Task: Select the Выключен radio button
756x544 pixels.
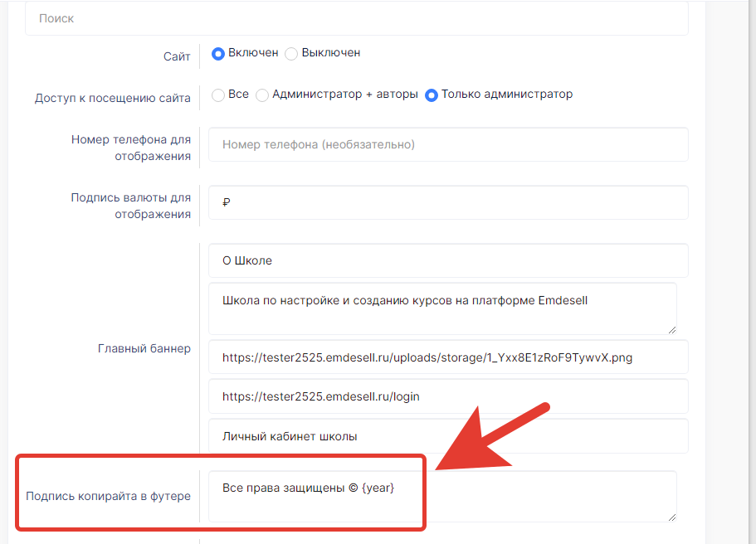Action: (291, 53)
